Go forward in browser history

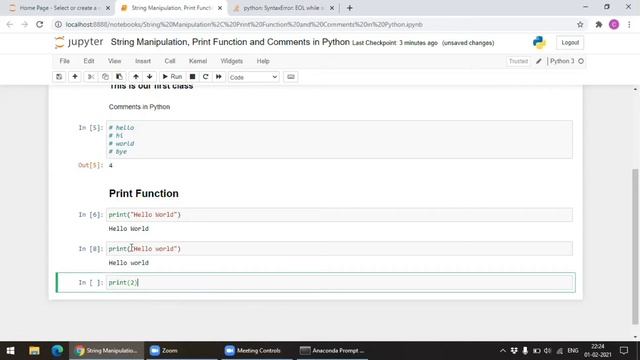pyautogui.click(x=24, y=24)
